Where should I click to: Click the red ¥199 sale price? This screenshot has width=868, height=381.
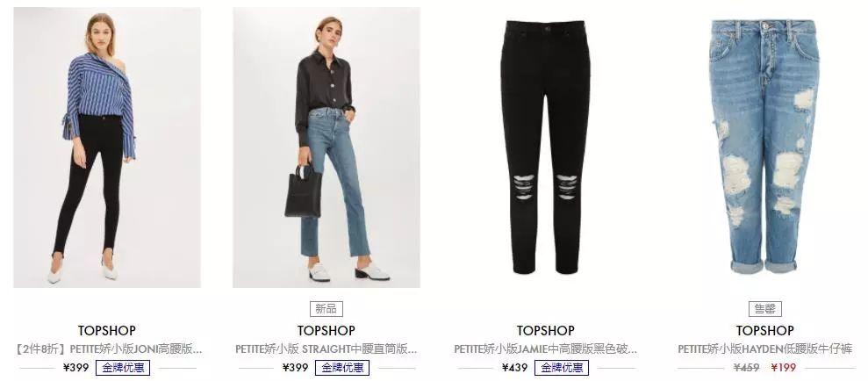tap(783, 368)
